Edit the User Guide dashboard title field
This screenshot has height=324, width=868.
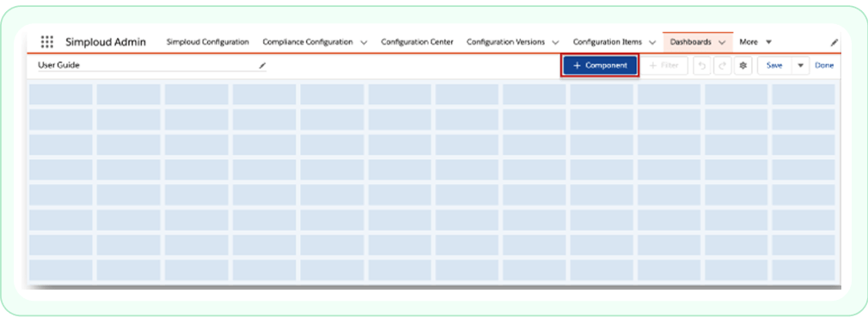tap(147, 65)
